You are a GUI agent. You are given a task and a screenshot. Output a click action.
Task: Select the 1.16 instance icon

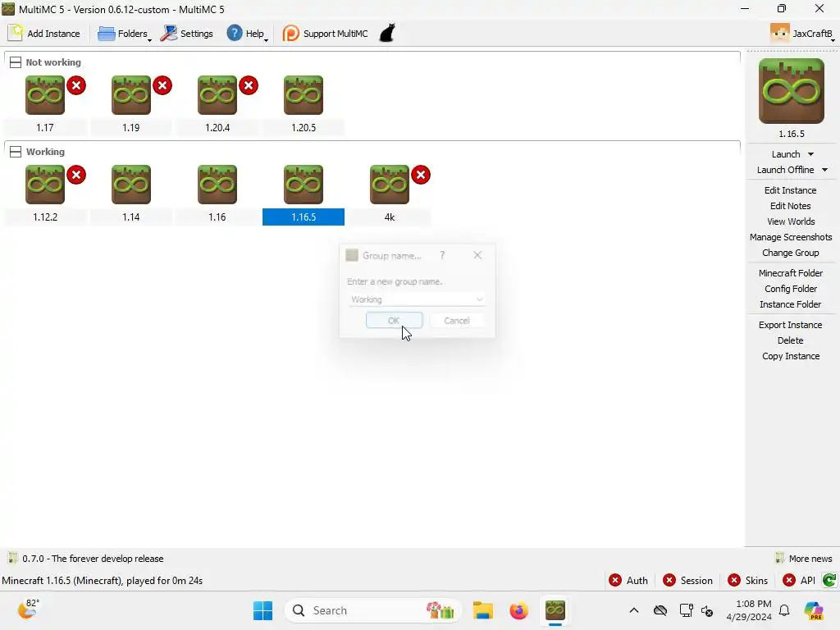[217, 185]
